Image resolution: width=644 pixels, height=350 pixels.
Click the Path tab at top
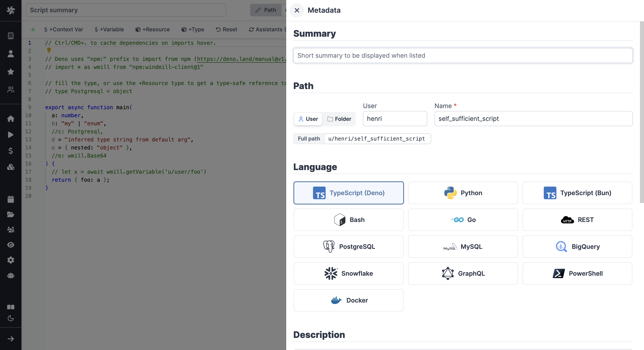point(266,10)
